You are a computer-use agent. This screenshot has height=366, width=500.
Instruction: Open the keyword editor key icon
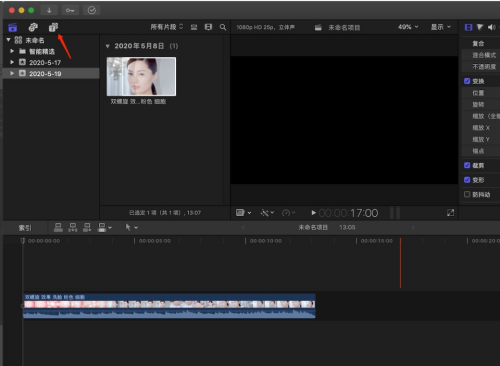tap(70, 10)
